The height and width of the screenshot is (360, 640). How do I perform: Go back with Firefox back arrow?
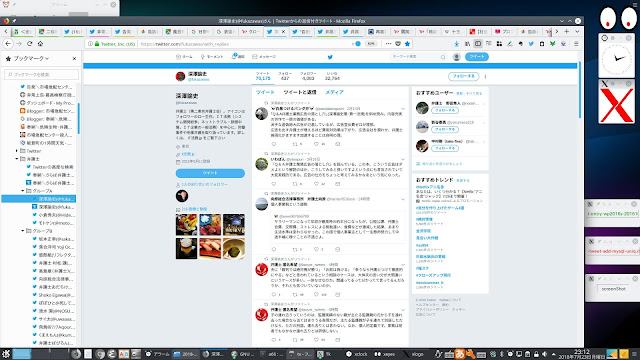pyautogui.click(x=8, y=44)
